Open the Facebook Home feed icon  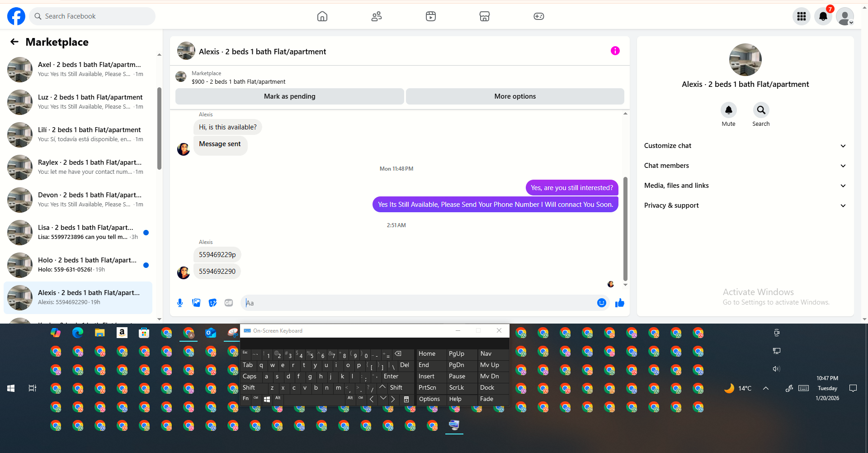[322, 16]
